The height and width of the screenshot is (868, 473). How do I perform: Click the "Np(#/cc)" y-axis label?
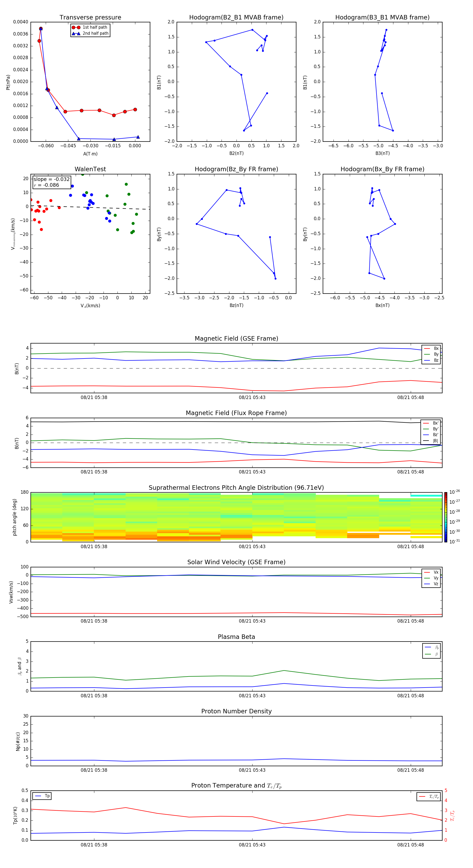[18, 741]
